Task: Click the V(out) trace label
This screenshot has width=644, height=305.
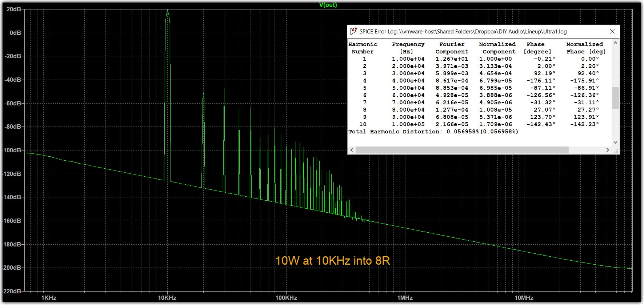Action: click(328, 5)
